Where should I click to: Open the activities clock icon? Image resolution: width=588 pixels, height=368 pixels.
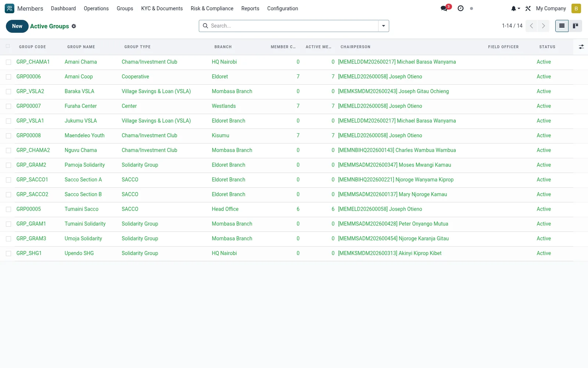point(460,8)
